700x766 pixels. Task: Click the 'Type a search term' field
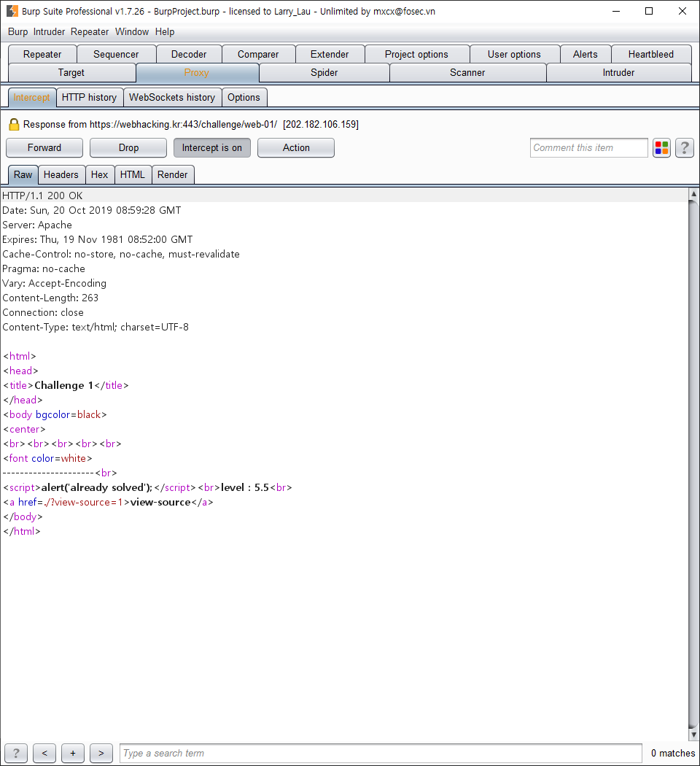381,753
